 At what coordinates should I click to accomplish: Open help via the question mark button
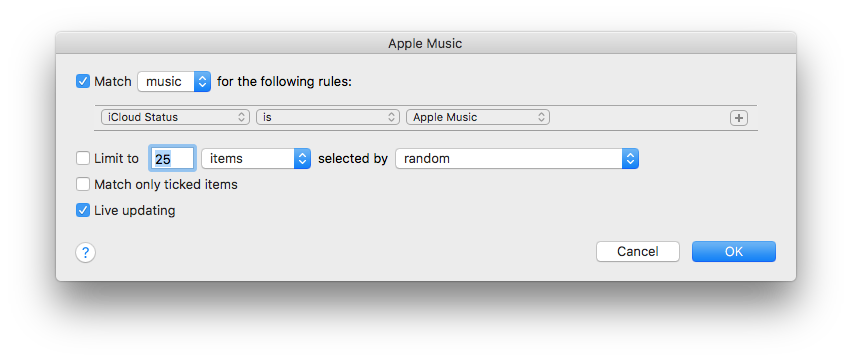[85, 252]
